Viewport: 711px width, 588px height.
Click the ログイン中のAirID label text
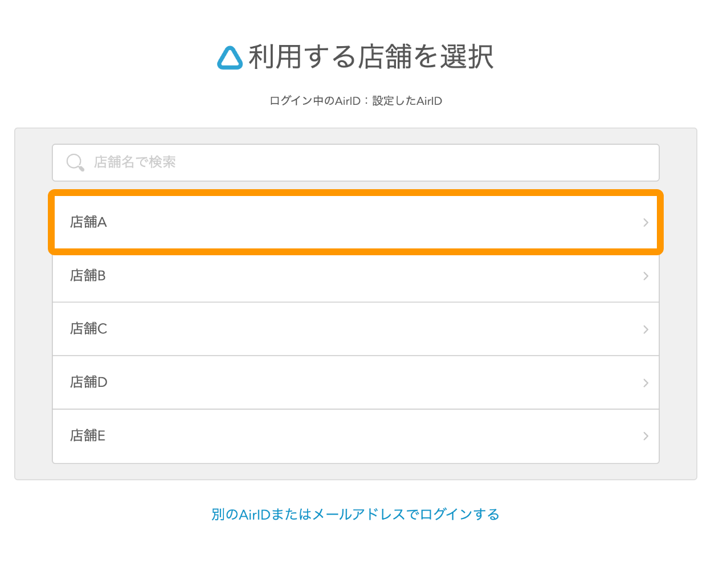[x=314, y=101]
